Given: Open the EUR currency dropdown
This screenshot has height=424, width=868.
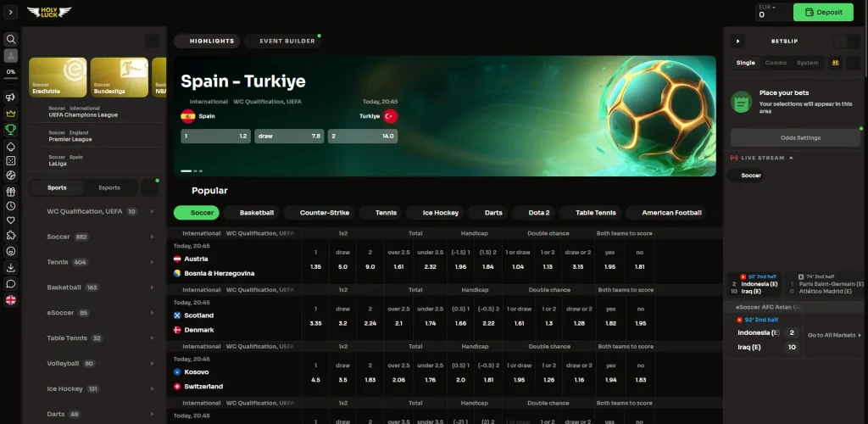Looking at the screenshot, I should tap(767, 8).
